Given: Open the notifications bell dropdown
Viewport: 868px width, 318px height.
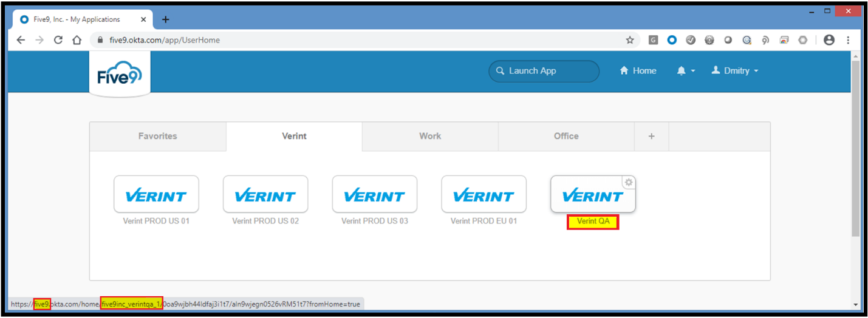Looking at the screenshot, I should coord(686,71).
